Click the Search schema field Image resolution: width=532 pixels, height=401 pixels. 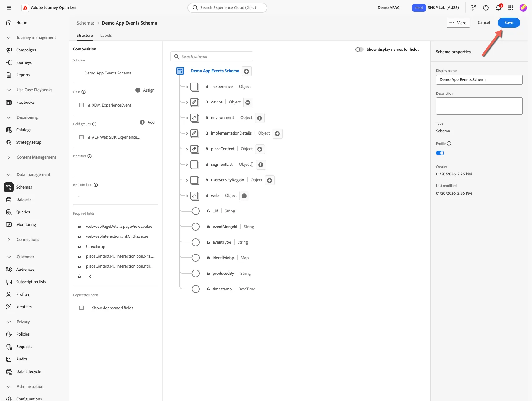click(x=211, y=56)
